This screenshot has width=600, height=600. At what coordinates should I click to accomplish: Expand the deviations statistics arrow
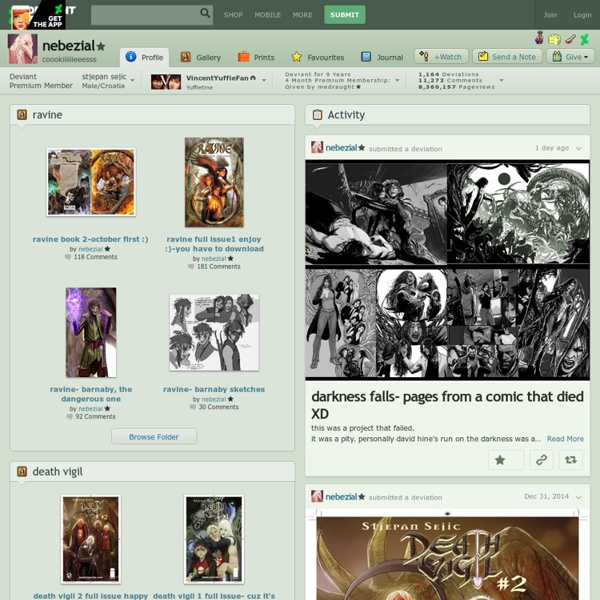click(x=501, y=80)
